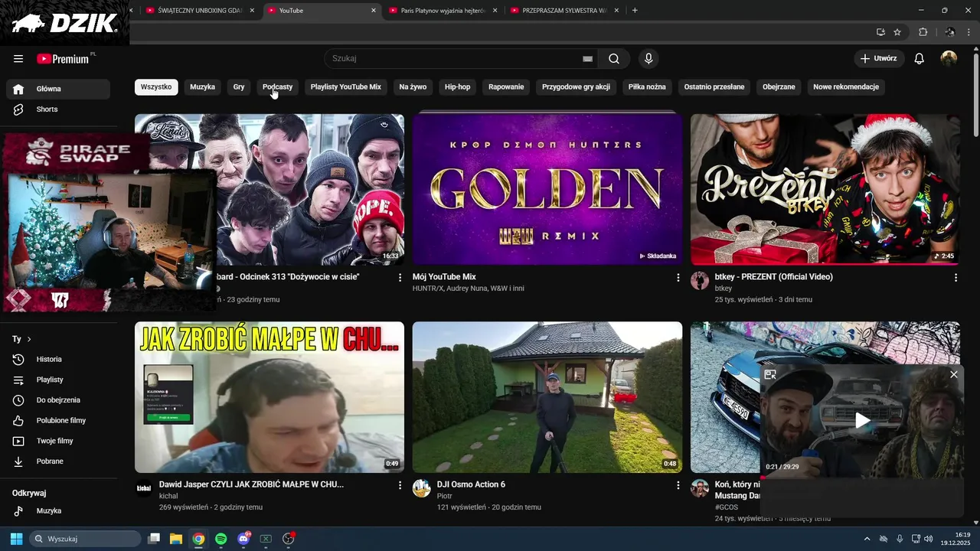This screenshot has width=980, height=551.
Task: Select the Muzyka filter chip
Action: [202, 87]
